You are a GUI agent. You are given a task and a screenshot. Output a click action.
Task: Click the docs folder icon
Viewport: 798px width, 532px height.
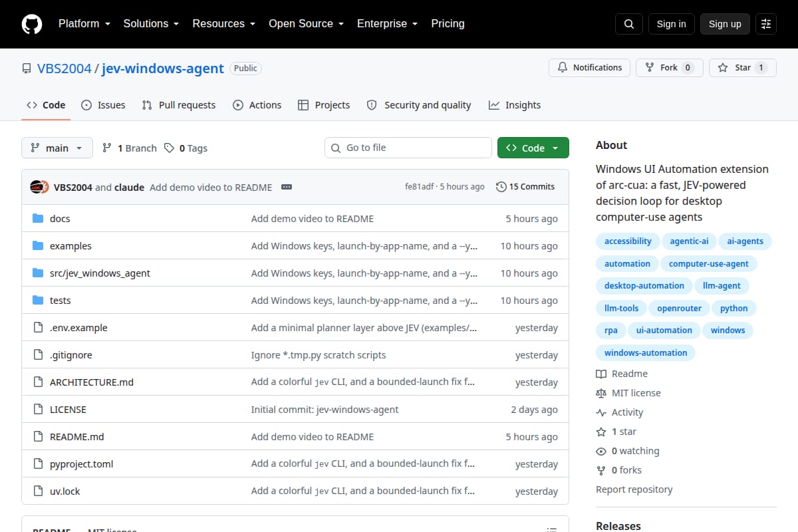38,218
